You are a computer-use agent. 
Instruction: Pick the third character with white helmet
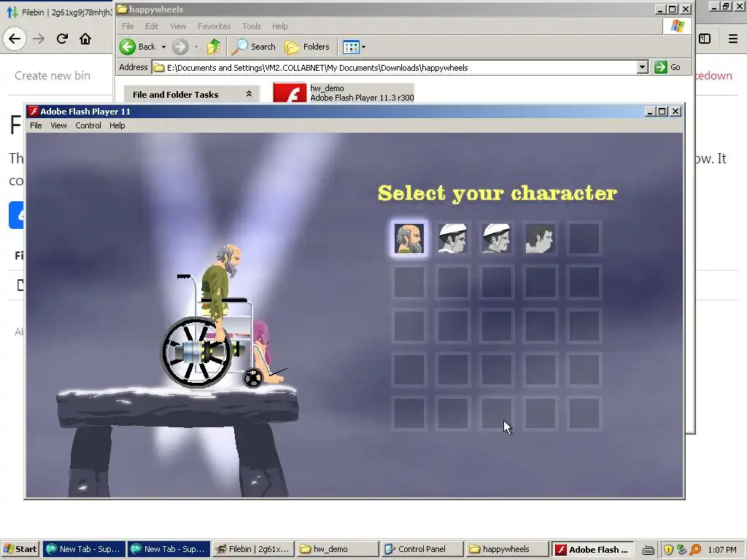(x=496, y=238)
